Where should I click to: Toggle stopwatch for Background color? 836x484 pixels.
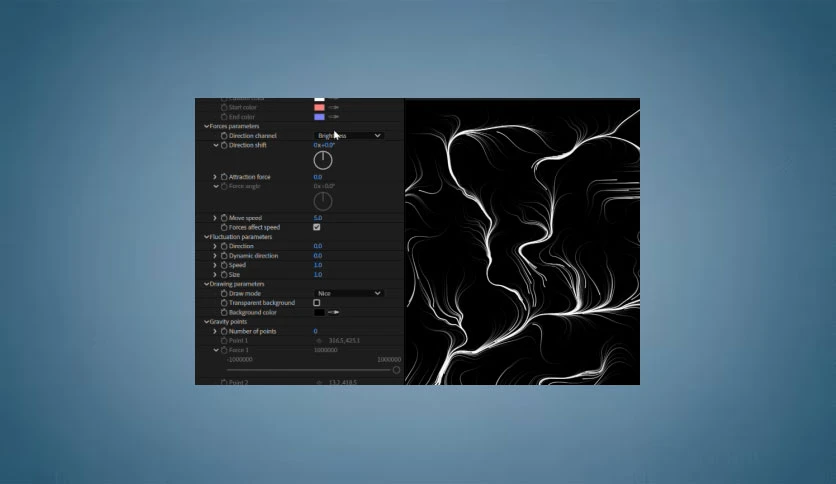click(224, 312)
